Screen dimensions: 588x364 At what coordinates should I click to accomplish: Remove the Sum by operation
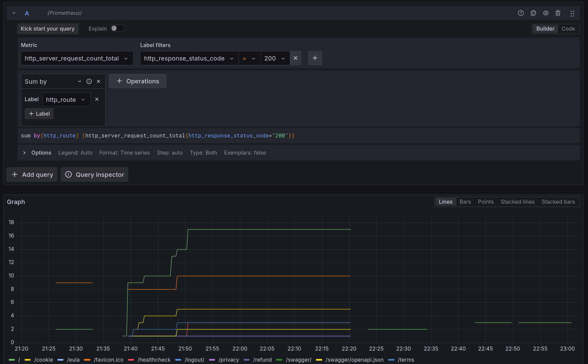(x=98, y=81)
